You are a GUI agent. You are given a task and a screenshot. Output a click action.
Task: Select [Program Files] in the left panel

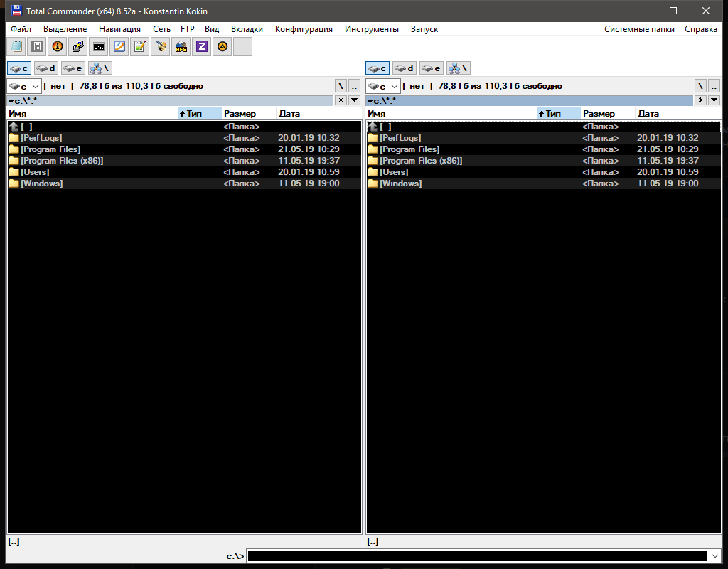(x=184, y=149)
